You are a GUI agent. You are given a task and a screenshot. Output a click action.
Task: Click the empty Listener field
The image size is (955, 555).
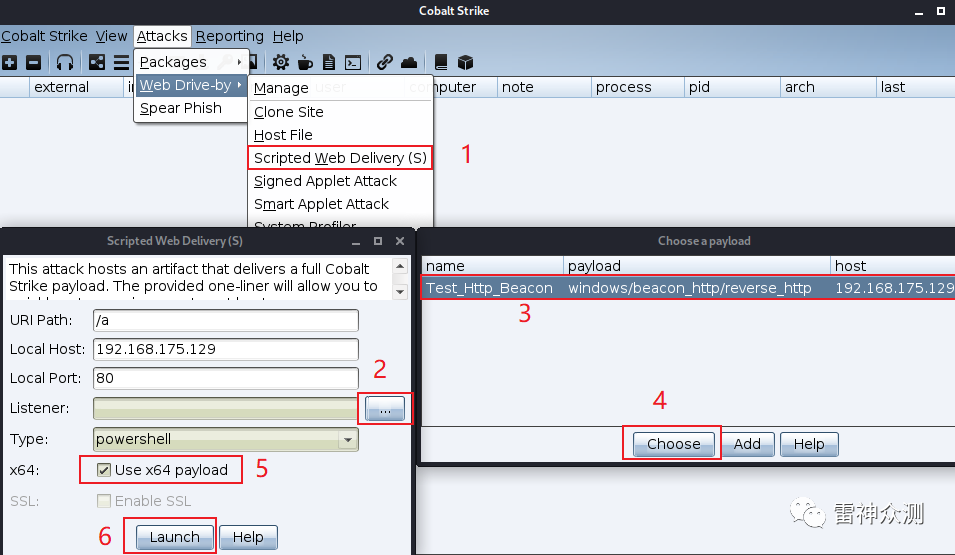pos(226,409)
